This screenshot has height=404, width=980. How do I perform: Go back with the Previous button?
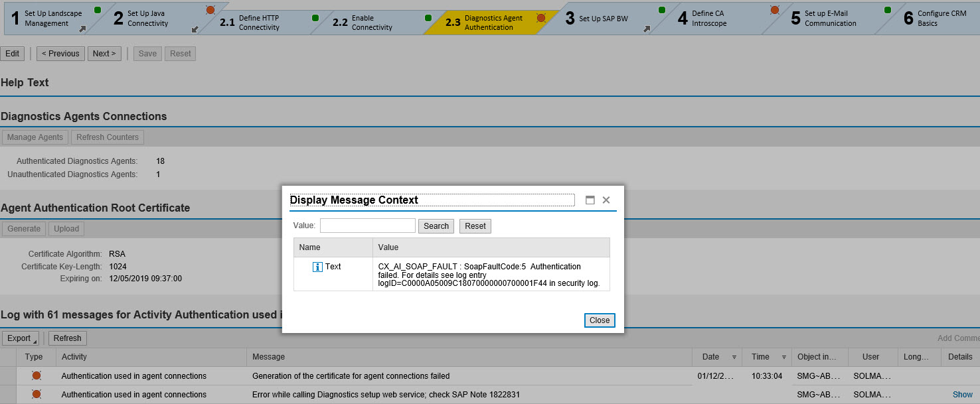60,54
